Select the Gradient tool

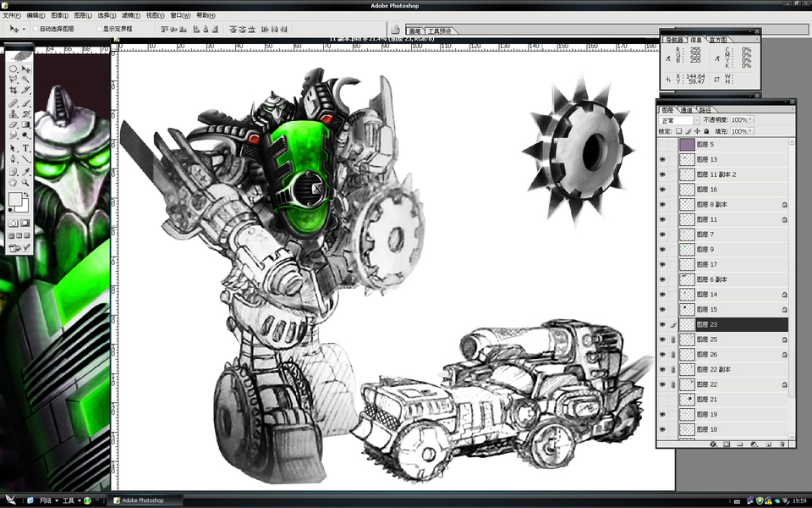coord(25,124)
